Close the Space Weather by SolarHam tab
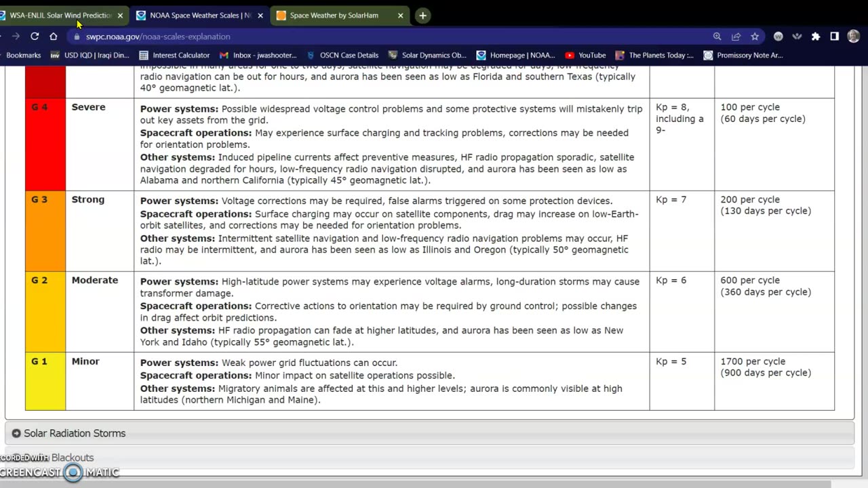This screenshot has height=488, width=868. 400,15
